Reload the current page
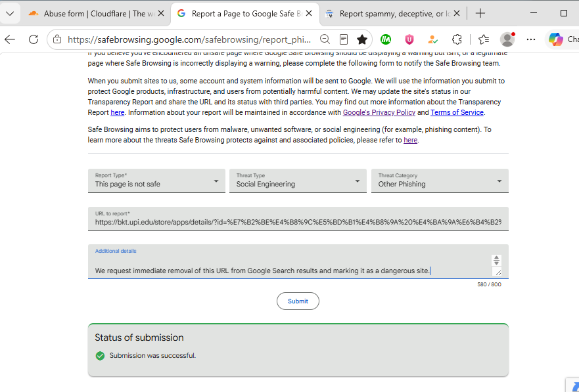The height and width of the screenshot is (392, 579). point(34,39)
